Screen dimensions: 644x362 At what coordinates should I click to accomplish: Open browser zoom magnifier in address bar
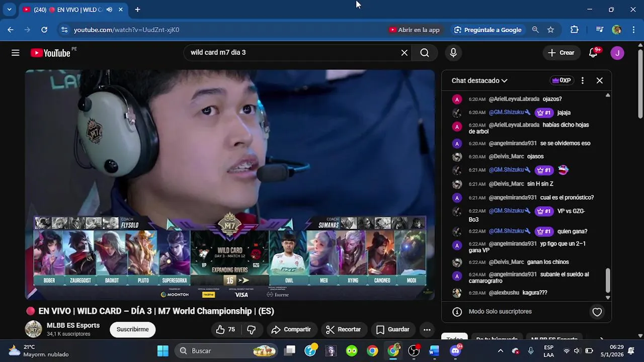click(535, 30)
